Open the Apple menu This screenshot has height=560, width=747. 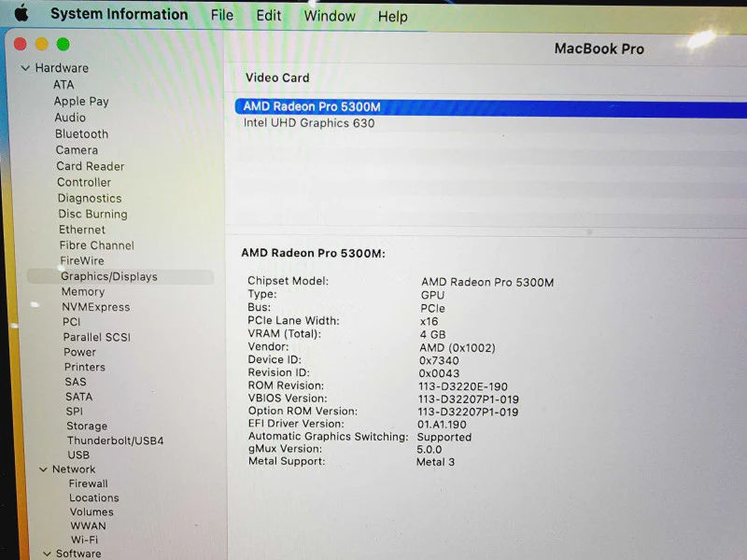click(21, 13)
